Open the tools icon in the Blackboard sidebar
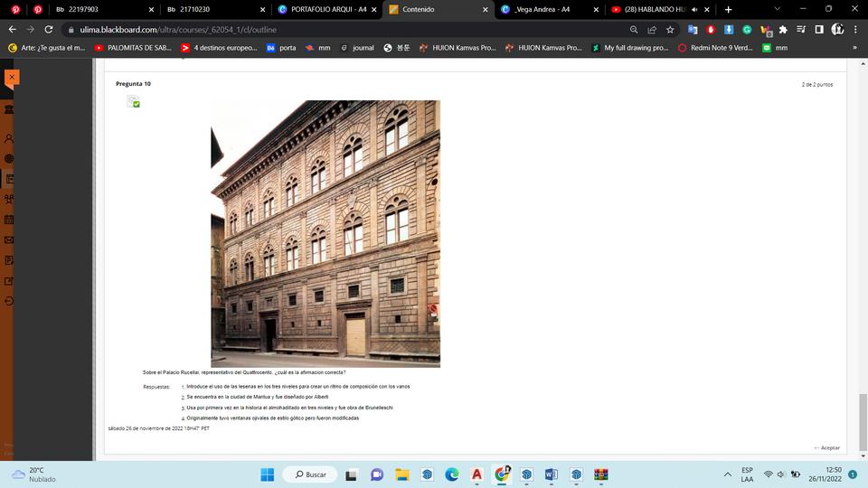Image resolution: width=868 pixels, height=488 pixels. click(x=9, y=281)
